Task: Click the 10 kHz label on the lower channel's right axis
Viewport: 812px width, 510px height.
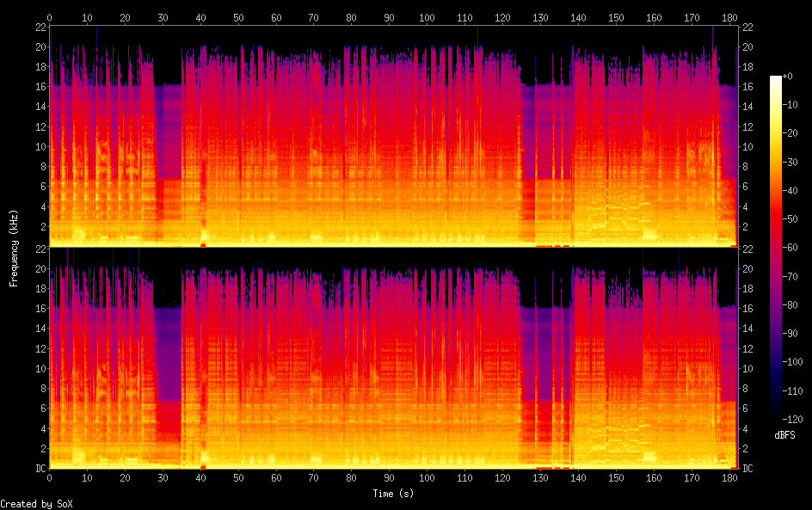Action: tap(747, 368)
